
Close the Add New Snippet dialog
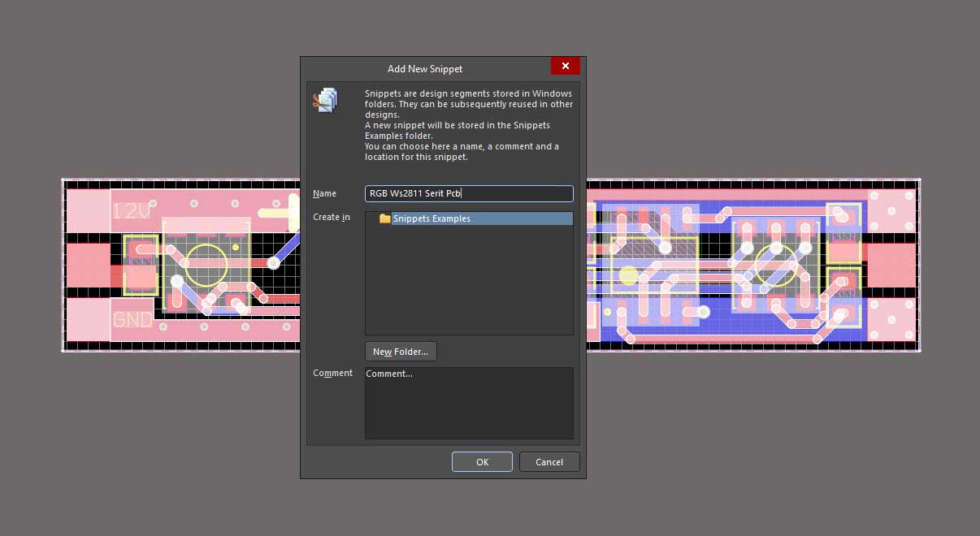click(565, 67)
